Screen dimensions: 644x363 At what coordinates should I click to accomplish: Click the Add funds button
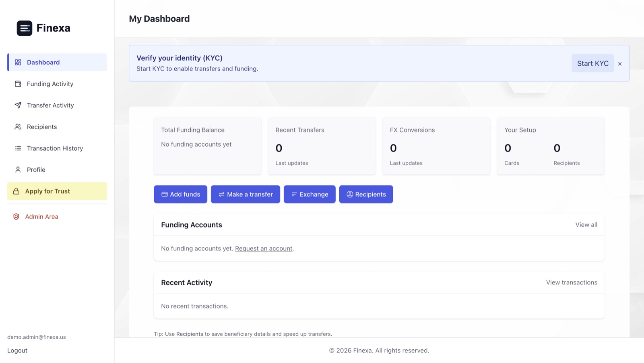tap(180, 194)
